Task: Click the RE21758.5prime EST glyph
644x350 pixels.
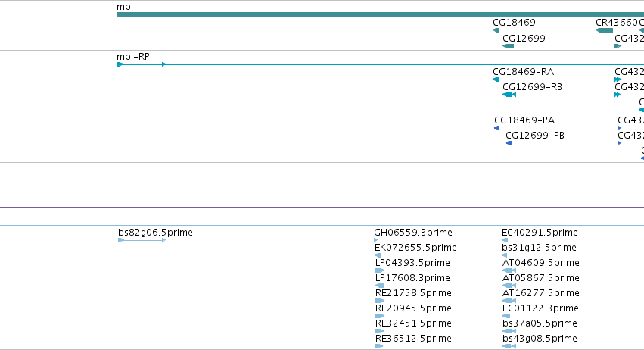Action: (380, 301)
